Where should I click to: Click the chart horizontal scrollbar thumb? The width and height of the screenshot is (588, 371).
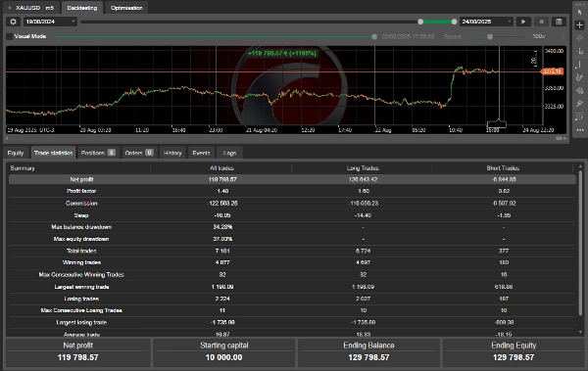[560, 138]
